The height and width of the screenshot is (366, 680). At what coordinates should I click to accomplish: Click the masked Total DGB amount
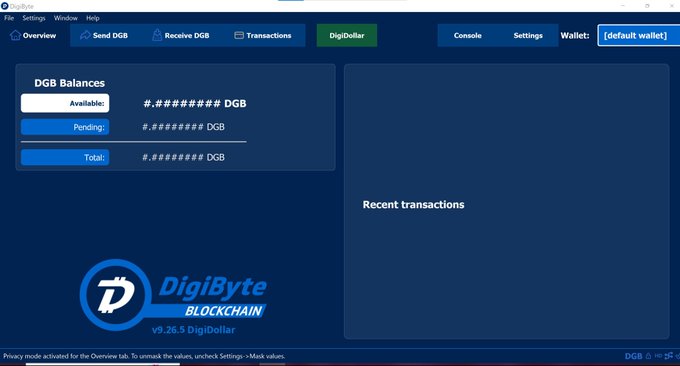click(x=183, y=157)
